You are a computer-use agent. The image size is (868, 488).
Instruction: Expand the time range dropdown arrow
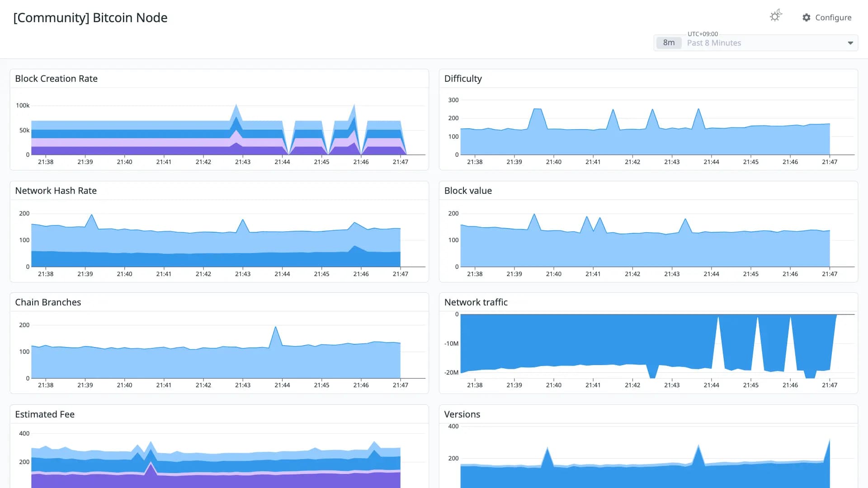coord(850,43)
